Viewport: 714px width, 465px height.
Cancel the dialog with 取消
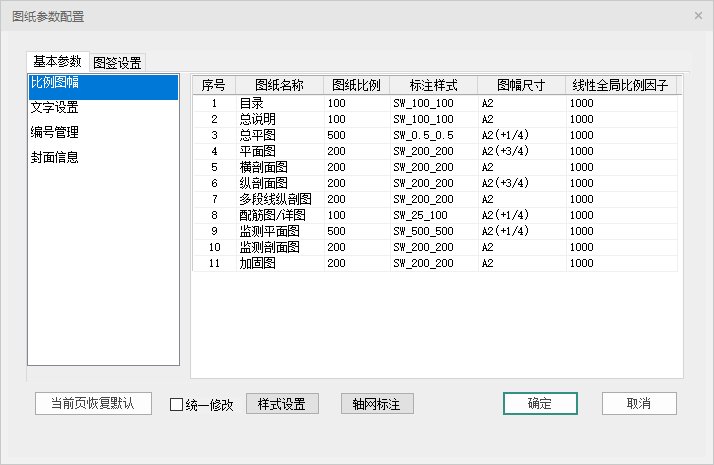639,404
